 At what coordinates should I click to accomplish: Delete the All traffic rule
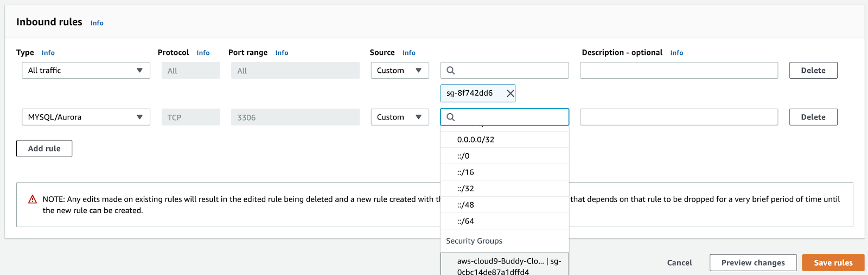pos(813,71)
